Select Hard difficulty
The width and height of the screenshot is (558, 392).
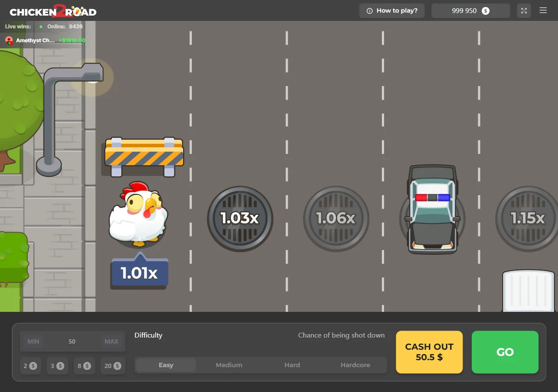coord(292,365)
